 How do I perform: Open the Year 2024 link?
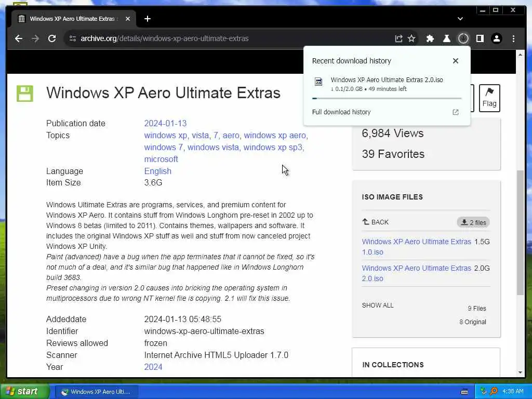coord(153,367)
